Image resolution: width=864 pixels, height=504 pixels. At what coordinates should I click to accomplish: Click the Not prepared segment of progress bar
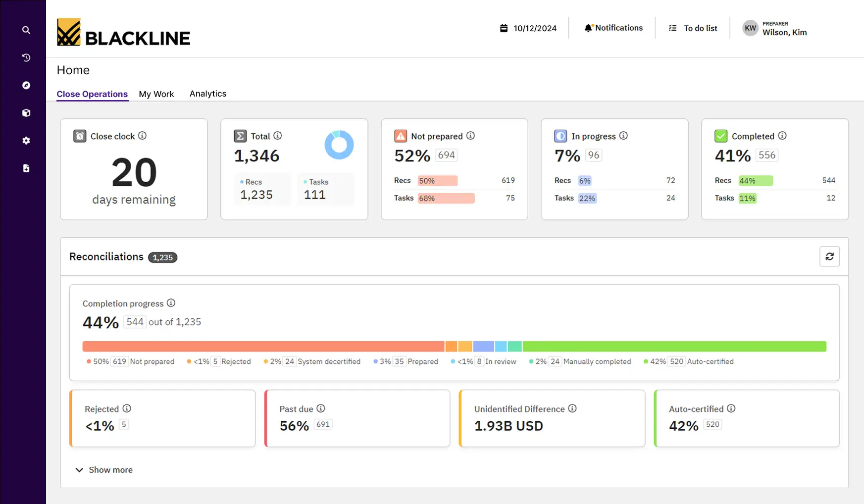[x=263, y=346]
